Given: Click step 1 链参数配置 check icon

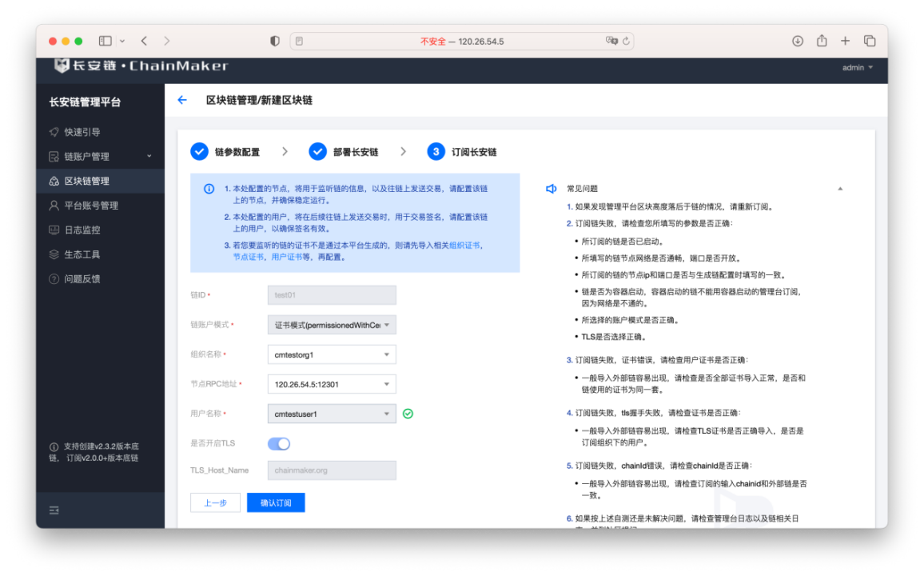Looking at the screenshot, I should click(199, 151).
